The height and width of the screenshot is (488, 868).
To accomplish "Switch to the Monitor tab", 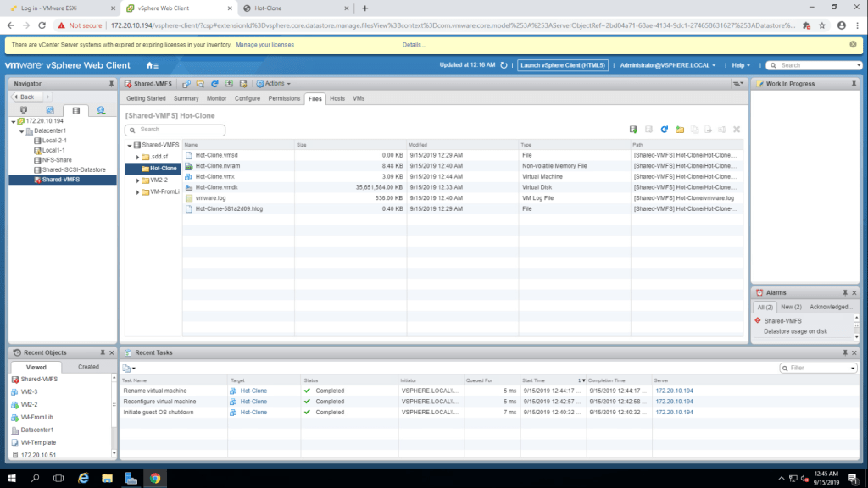I will (217, 98).
